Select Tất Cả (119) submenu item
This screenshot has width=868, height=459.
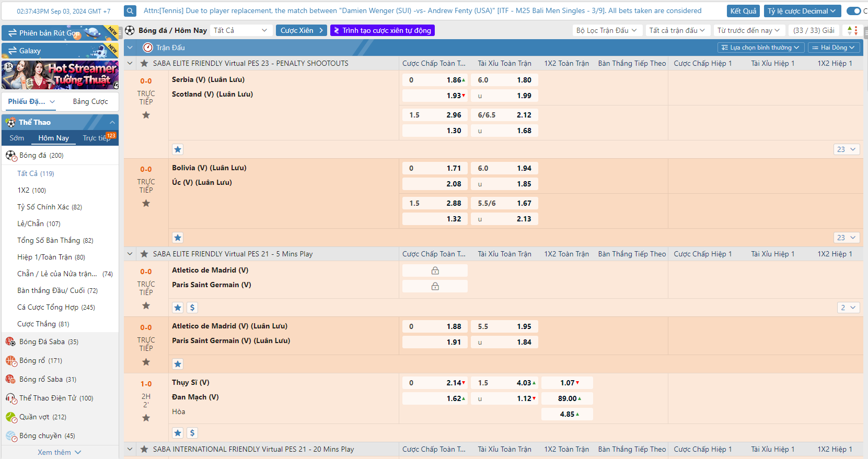coord(36,173)
